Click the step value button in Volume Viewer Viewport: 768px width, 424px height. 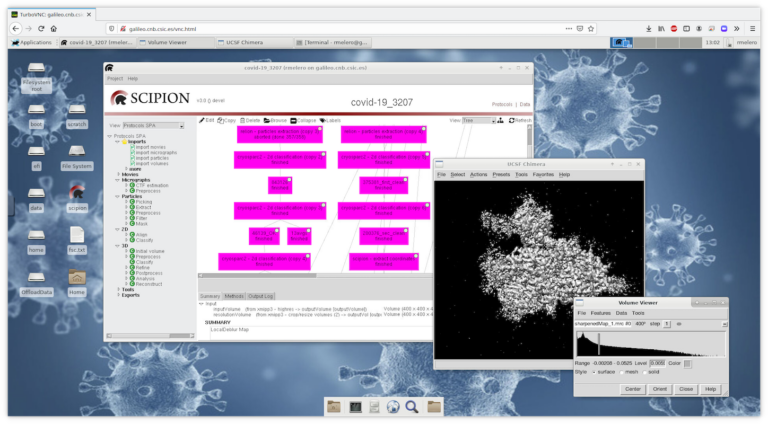coord(667,324)
